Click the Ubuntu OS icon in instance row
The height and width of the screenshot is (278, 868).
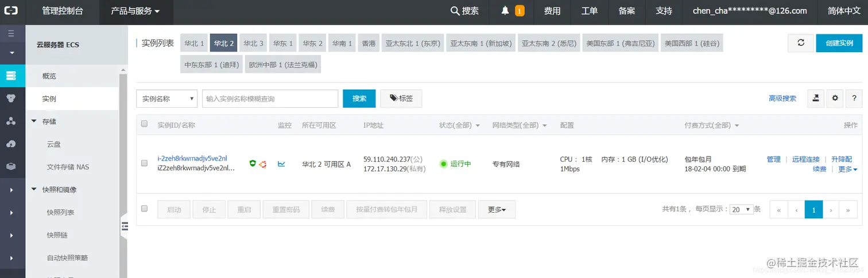point(263,164)
